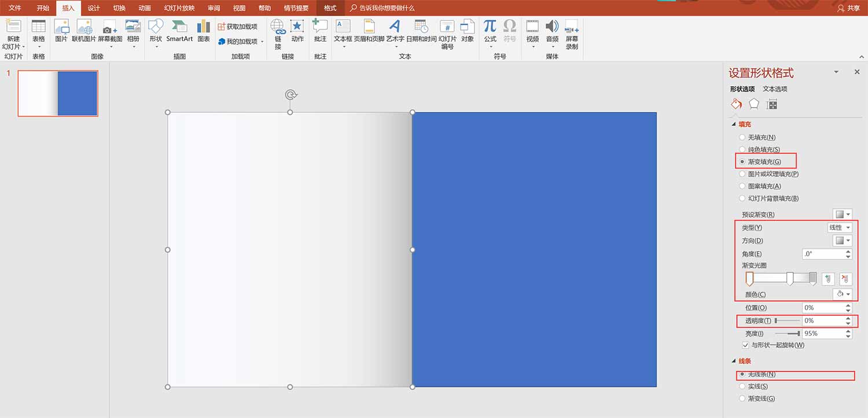Open the 格式 format tab

click(x=330, y=8)
